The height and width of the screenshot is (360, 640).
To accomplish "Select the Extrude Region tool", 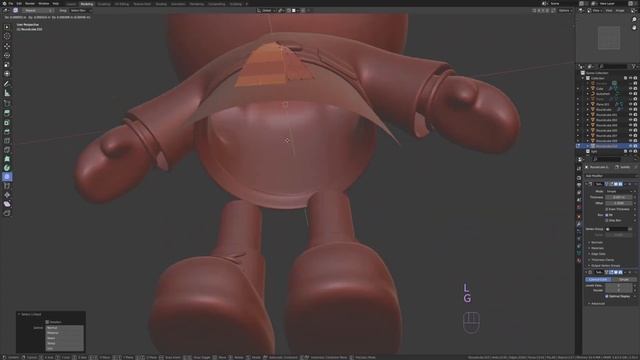I will (x=7, y=113).
